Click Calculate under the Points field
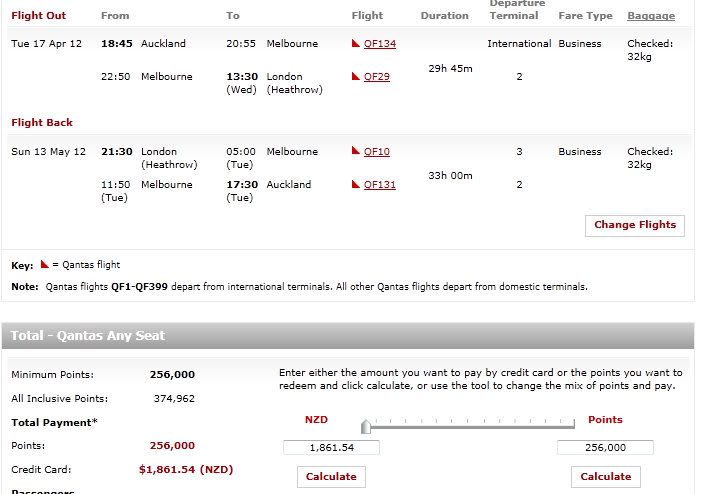The height and width of the screenshot is (494, 709). tap(605, 477)
